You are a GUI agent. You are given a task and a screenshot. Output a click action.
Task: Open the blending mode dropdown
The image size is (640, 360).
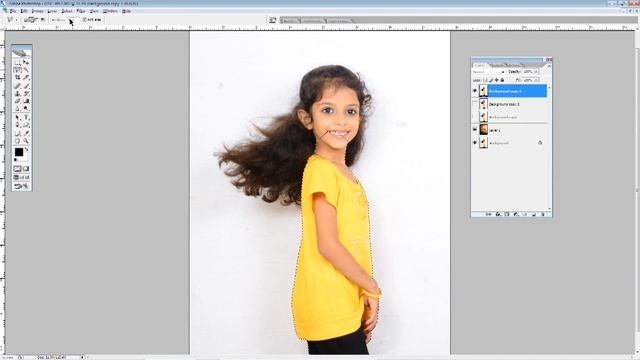pos(489,72)
